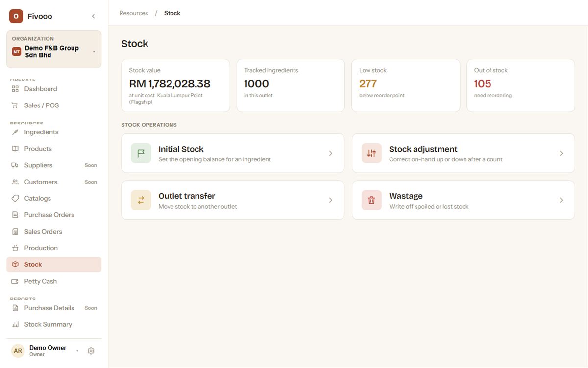Click the Low stock count 277
Viewport: 588px width, 368px height.
368,84
